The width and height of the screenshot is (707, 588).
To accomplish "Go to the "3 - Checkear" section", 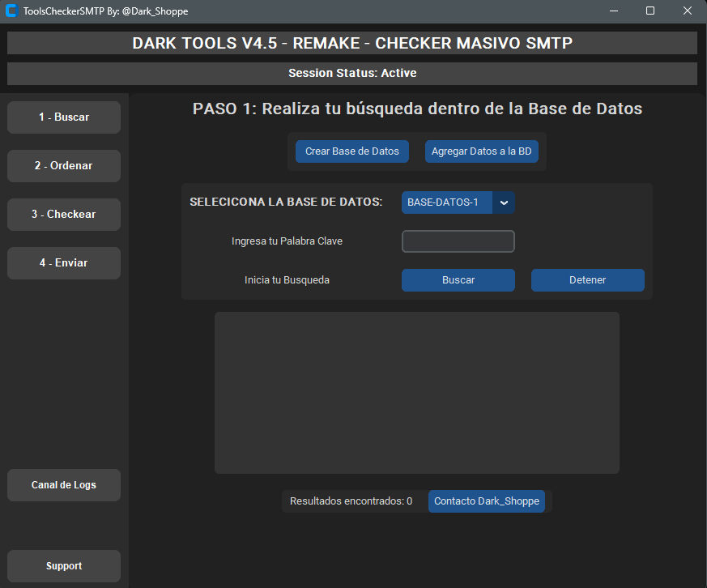I will pos(63,214).
